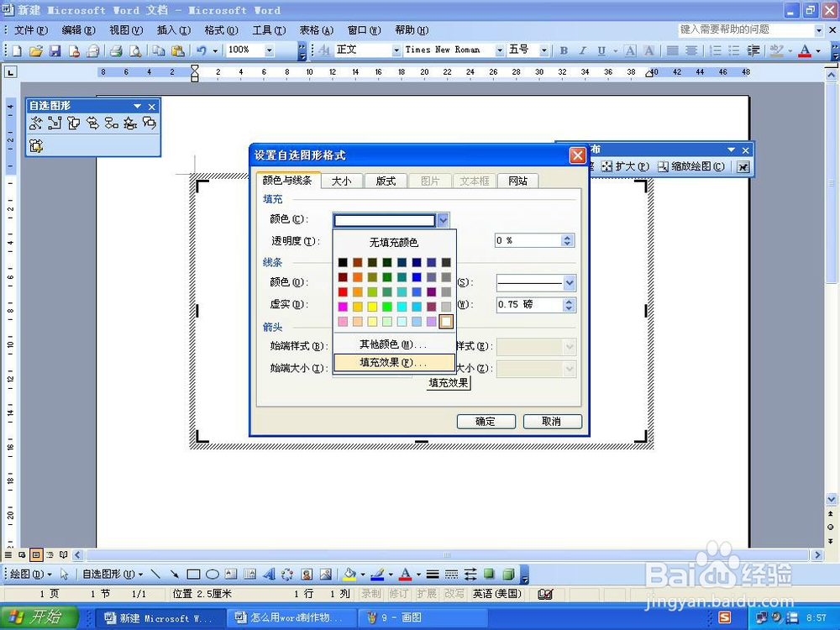This screenshot has height=630, width=840.
Task: Open the font name dropdown
Action: (x=500, y=50)
